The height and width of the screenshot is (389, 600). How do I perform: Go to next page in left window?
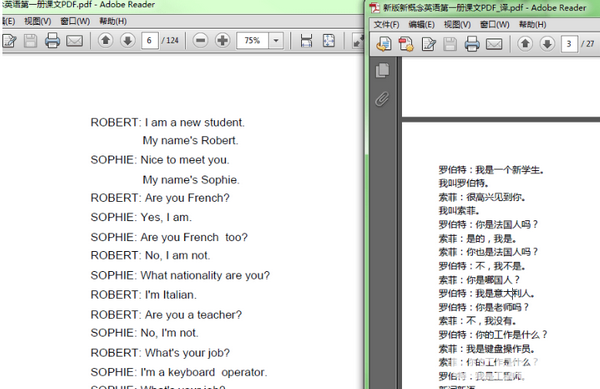127,40
